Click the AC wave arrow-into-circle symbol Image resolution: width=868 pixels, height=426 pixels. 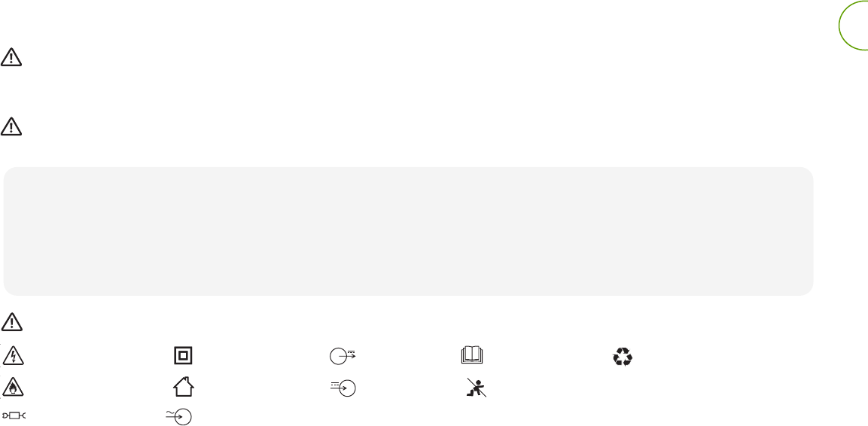pos(180,415)
